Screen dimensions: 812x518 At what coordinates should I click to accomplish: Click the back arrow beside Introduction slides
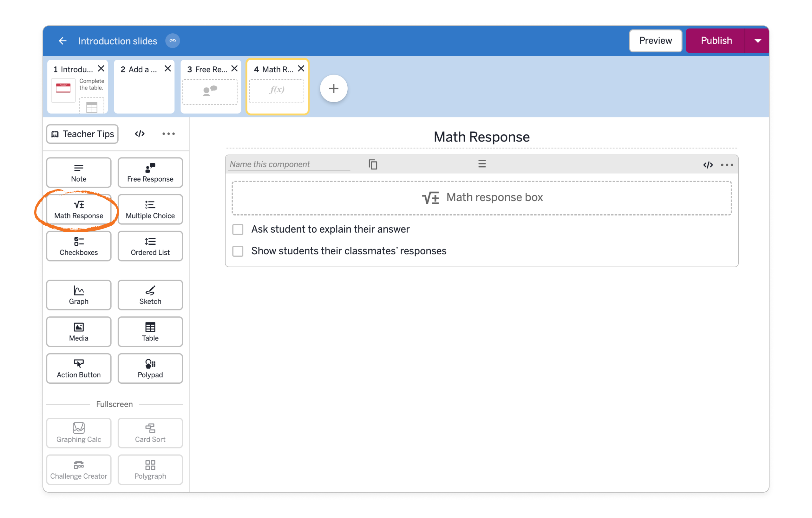[x=62, y=41]
